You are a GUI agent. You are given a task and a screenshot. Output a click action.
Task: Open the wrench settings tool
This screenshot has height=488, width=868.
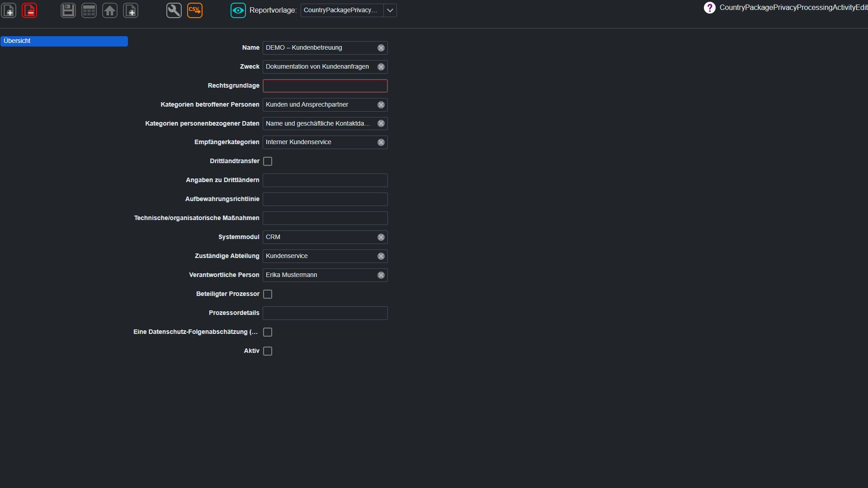[x=174, y=10]
